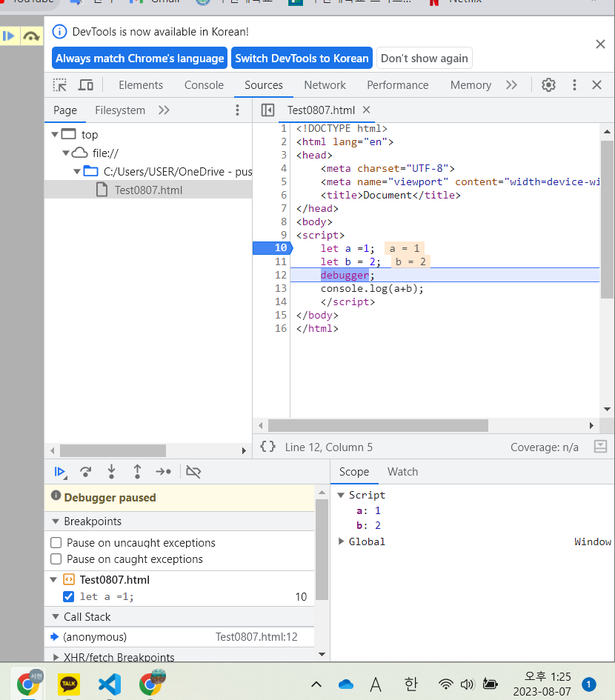Image resolution: width=615 pixels, height=700 pixels.
Task: Step to next statement
Action: pos(164,471)
